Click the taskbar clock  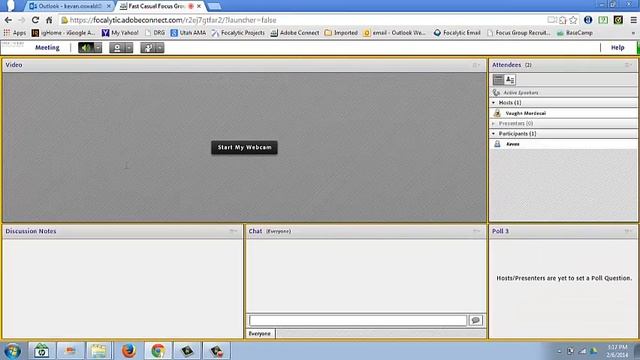[617, 351]
